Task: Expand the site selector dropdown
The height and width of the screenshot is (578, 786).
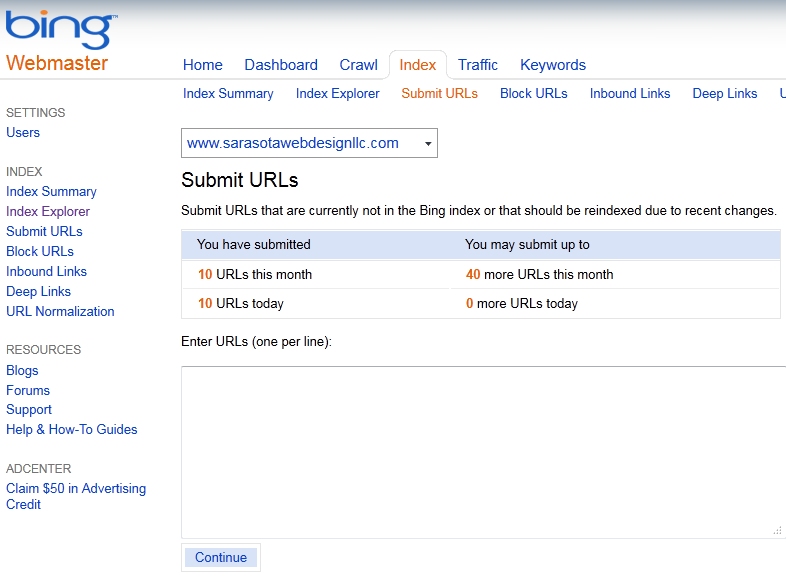Action: [x=309, y=143]
